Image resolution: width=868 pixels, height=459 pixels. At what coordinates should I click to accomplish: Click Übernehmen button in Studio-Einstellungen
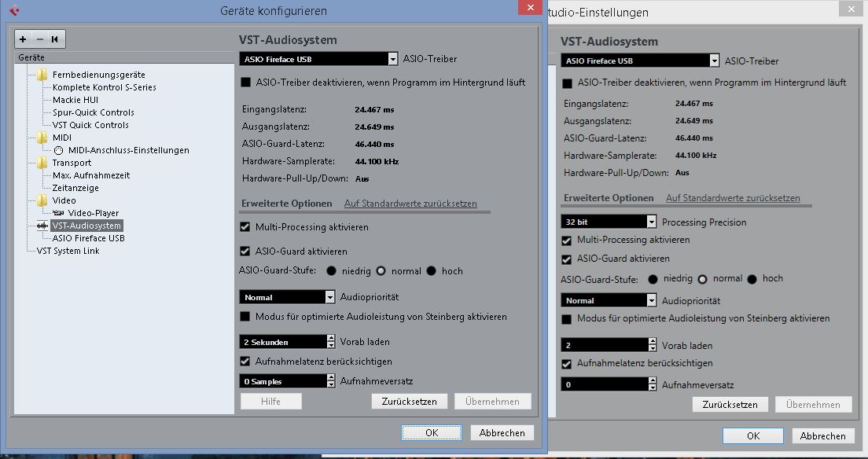coord(813,405)
